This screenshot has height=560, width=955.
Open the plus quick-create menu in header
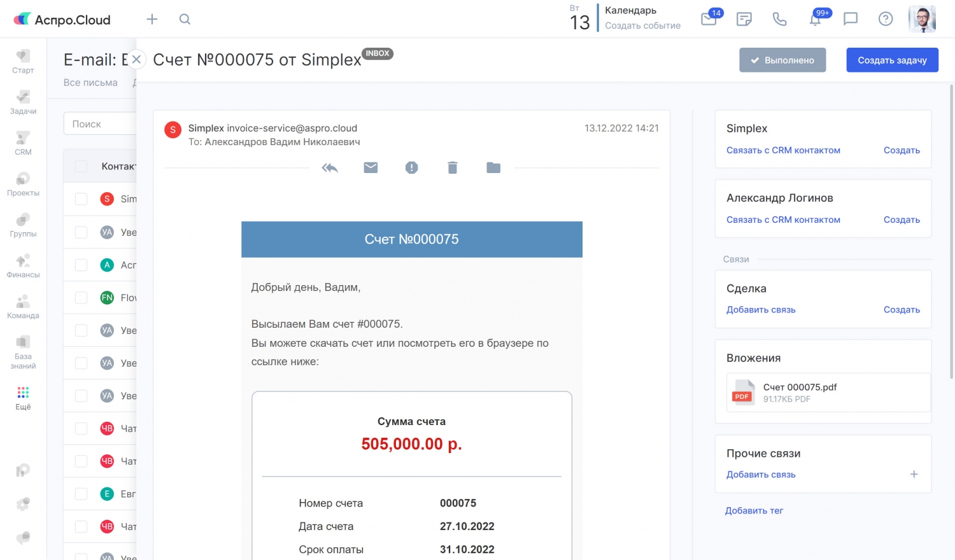[152, 19]
